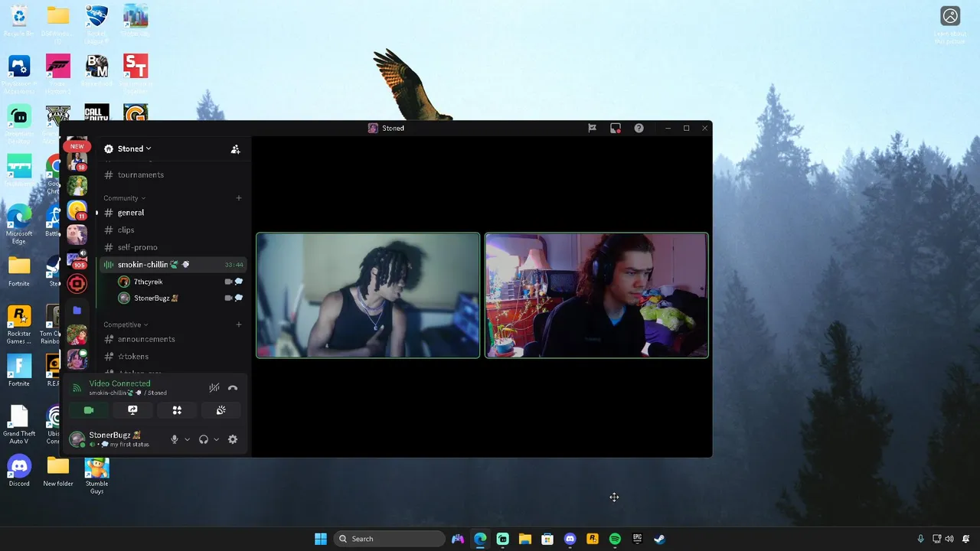This screenshot has width=980, height=551.
Task: Select the Stumble Guys desktop shortcut
Action: 96,475
